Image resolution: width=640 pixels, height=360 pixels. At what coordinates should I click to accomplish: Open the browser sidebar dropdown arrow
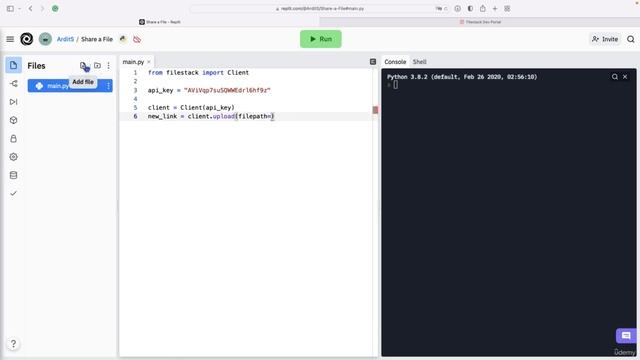pyautogui.click(x=19, y=9)
